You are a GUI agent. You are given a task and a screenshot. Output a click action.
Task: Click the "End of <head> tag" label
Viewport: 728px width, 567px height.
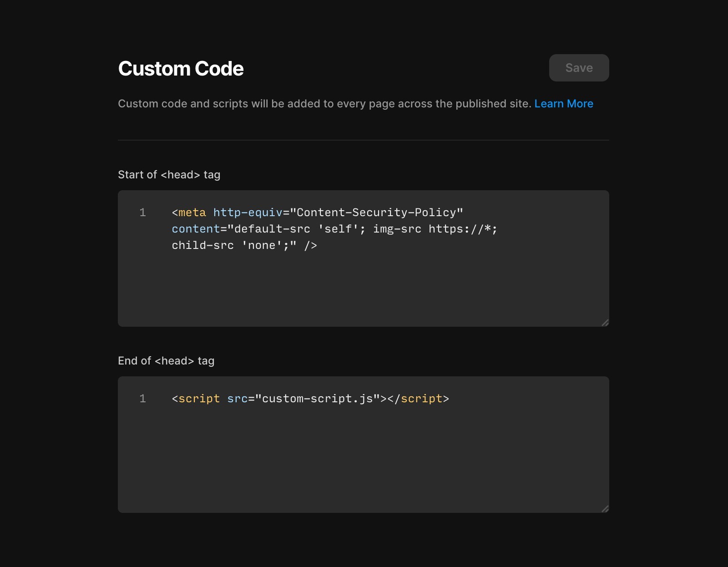coord(166,361)
